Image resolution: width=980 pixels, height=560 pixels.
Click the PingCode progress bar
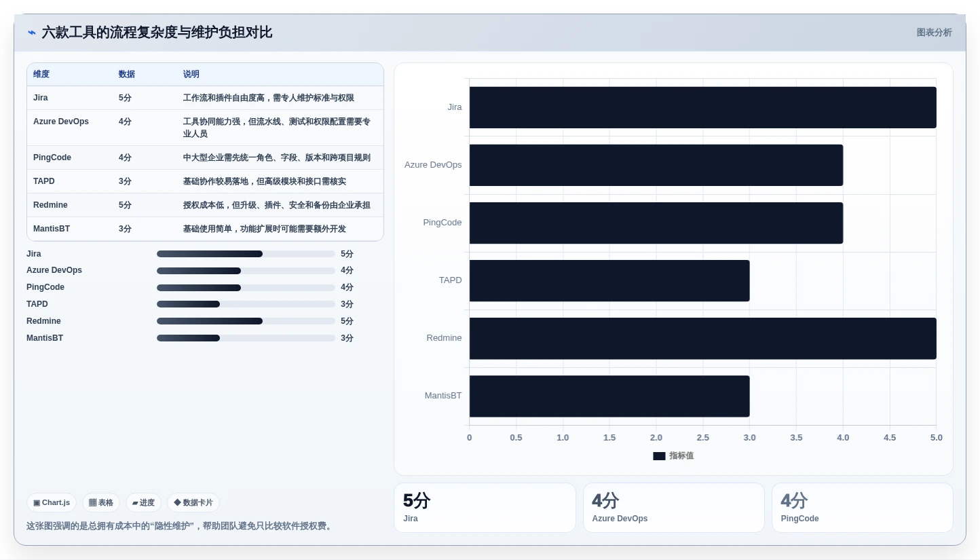coord(246,288)
